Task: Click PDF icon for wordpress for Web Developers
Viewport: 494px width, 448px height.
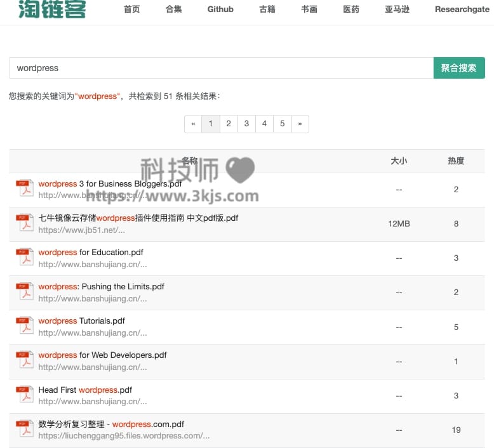Action: 25,360
